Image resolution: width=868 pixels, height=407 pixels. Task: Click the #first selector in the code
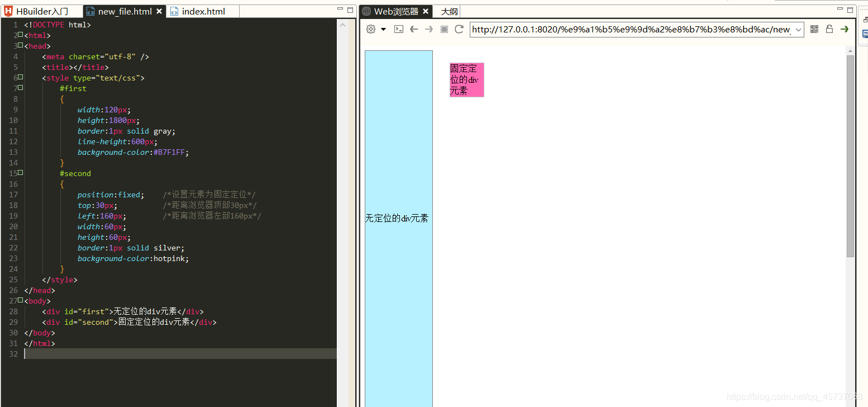tap(73, 88)
